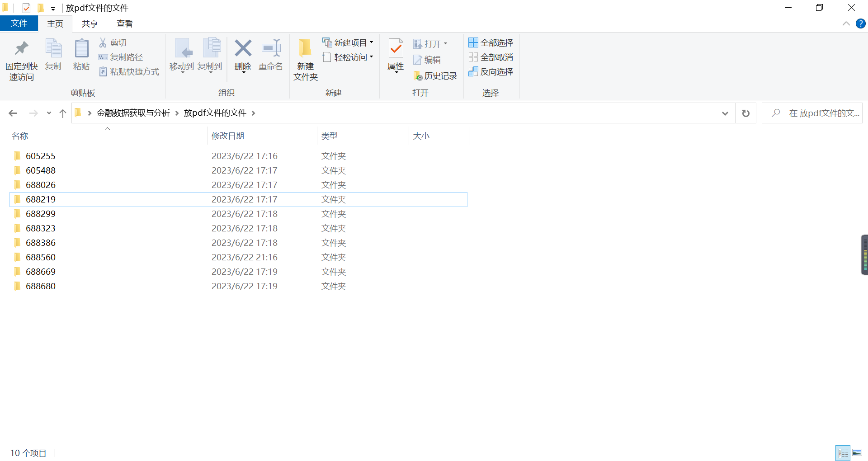Go back with the left arrow

click(x=13, y=113)
